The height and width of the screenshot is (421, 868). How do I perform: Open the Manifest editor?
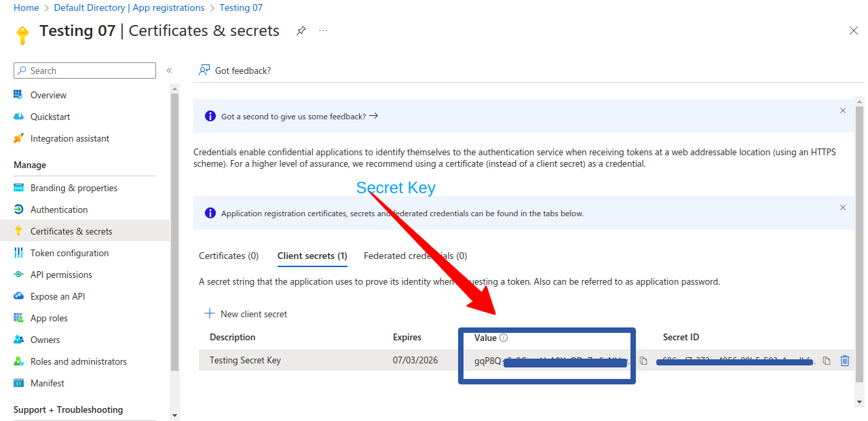[x=48, y=382]
